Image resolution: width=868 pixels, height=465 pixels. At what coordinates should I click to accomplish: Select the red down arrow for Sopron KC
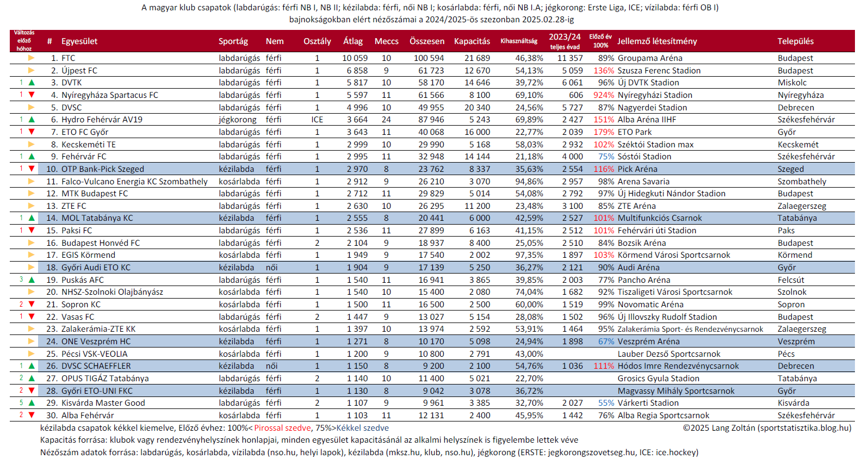(x=32, y=305)
